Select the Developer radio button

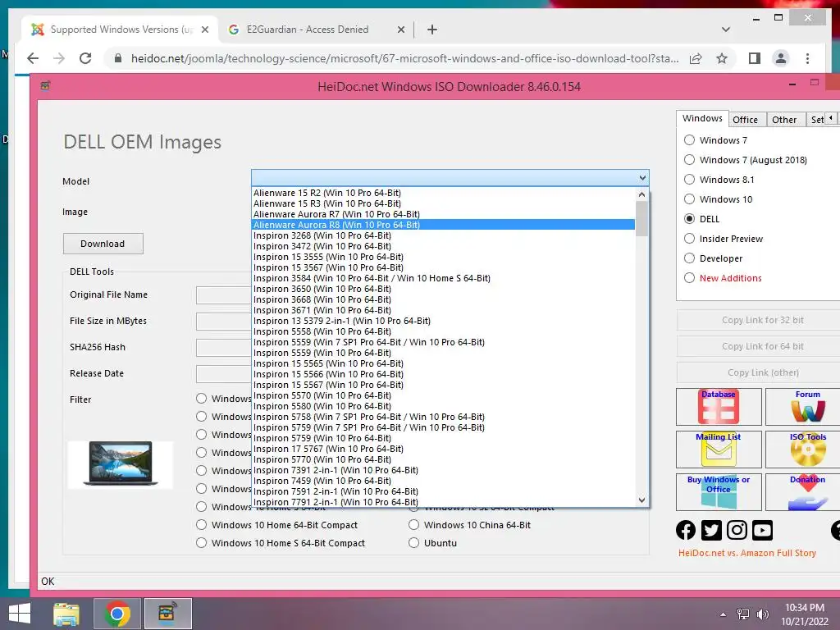[689, 258]
